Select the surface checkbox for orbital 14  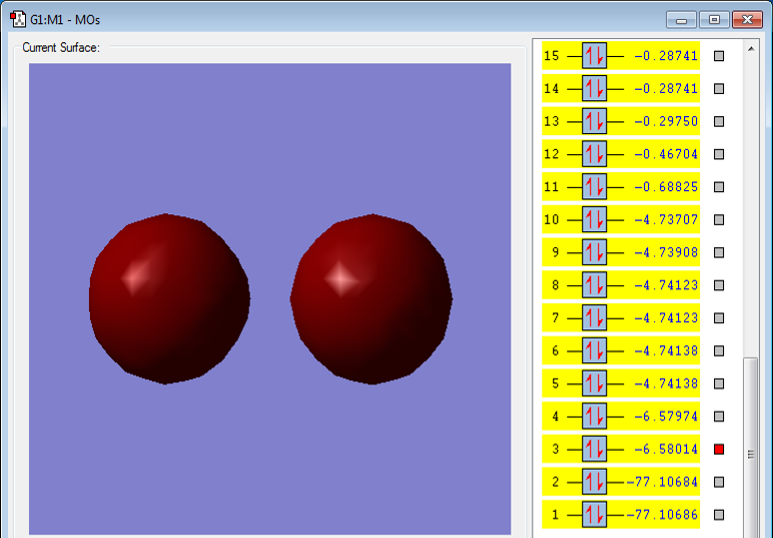[x=719, y=89]
